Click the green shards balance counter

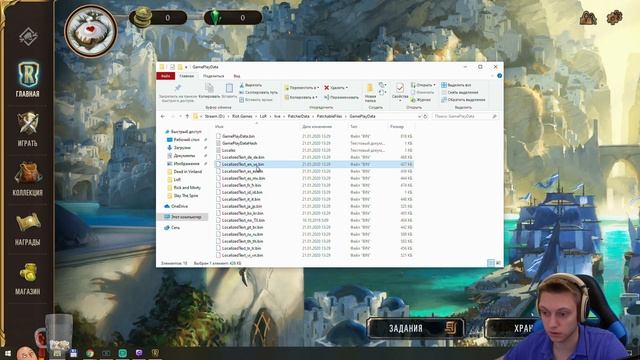click(233, 18)
